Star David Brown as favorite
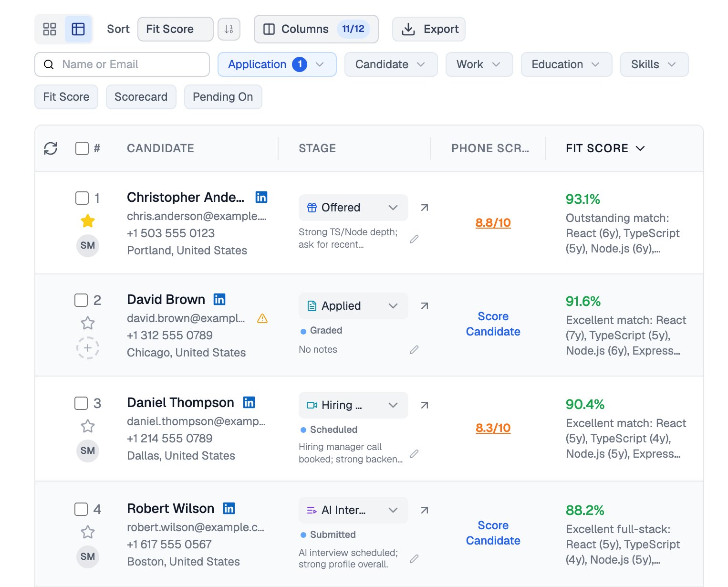 tap(88, 323)
